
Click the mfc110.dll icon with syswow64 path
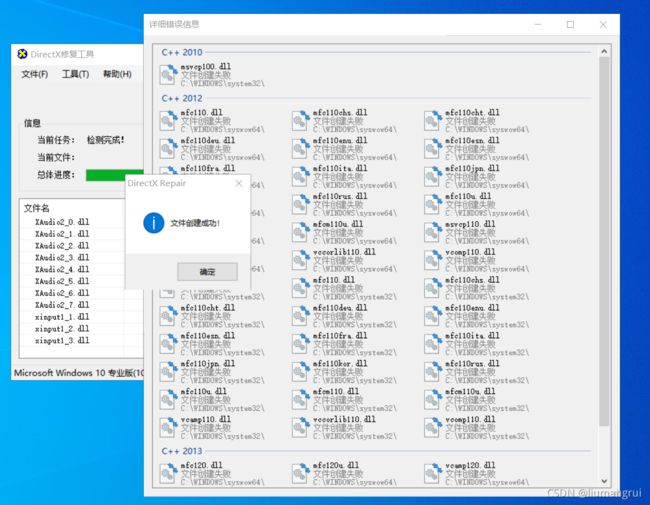coord(168,121)
